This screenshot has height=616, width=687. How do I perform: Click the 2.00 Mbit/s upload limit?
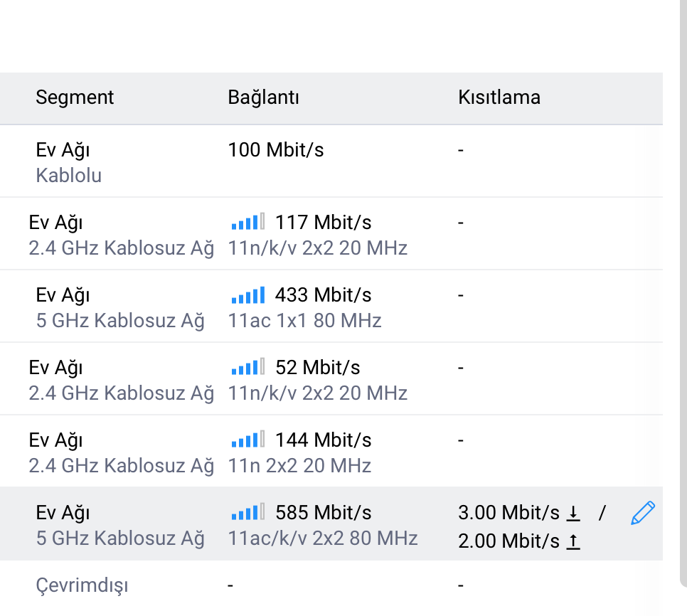508,541
